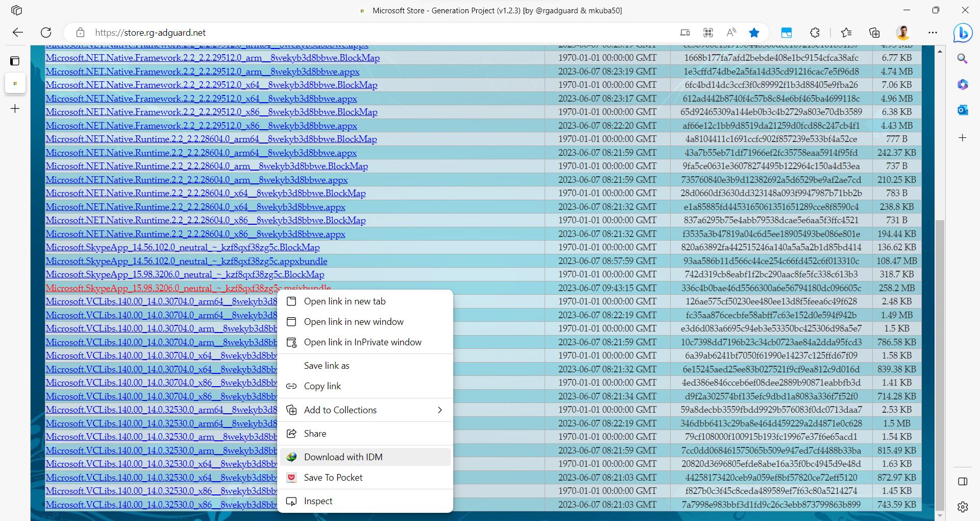Click the 872.97 KB size cell
This screenshot has width=980, height=521.
[897, 478]
